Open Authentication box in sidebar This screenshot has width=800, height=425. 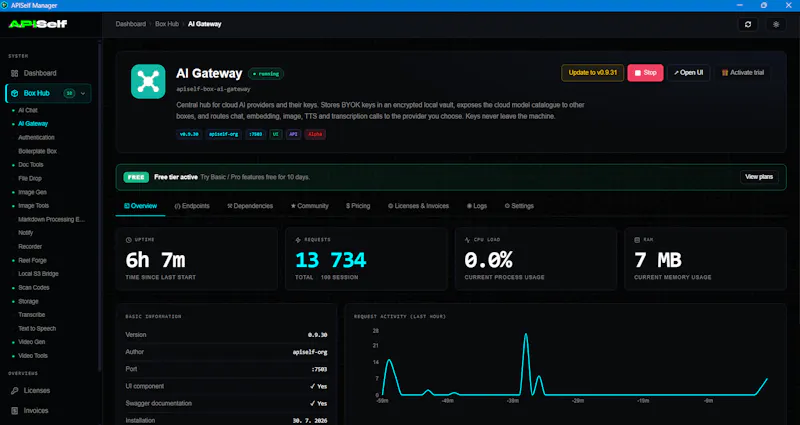pos(36,137)
